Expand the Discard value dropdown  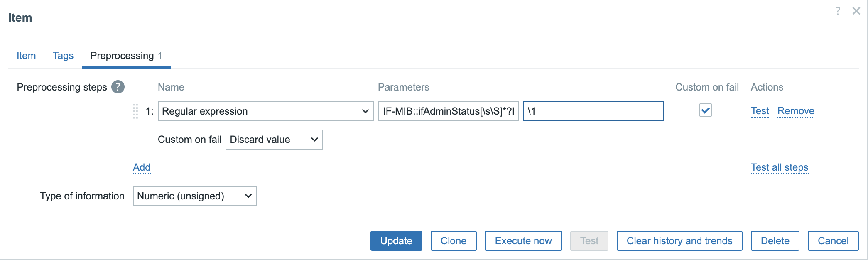274,140
